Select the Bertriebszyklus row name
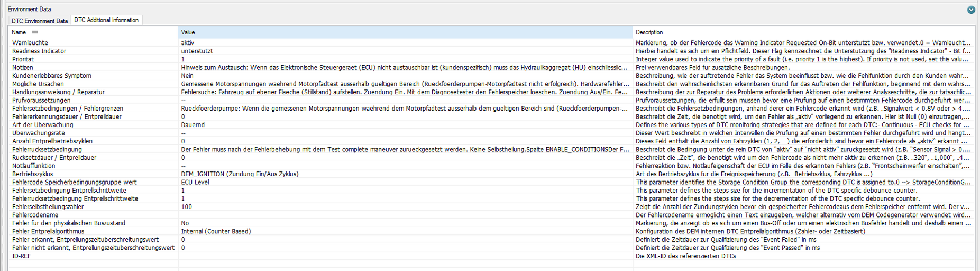 (x=33, y=174)
